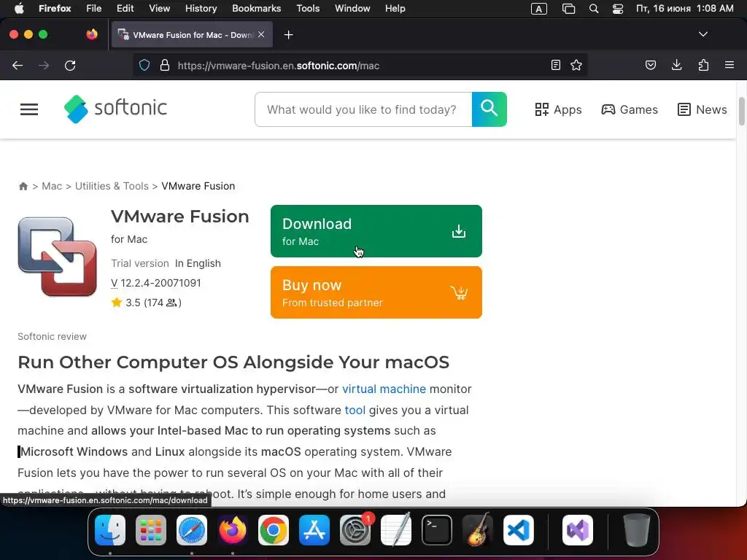
Task: Open Finder from the Dock
Action: tap(110, 530)
